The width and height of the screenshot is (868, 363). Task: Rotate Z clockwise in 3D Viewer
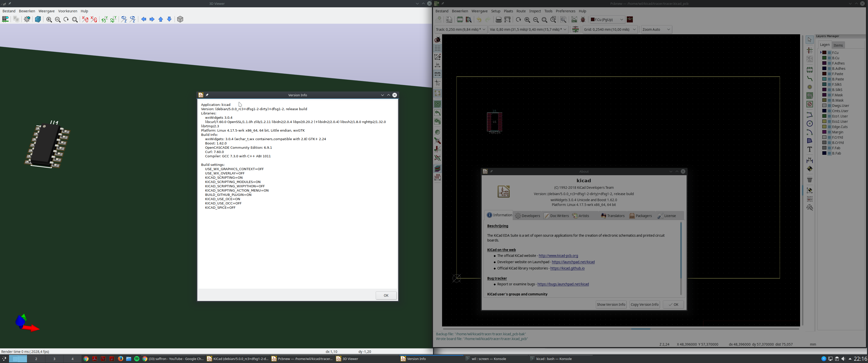pos(124,19)
